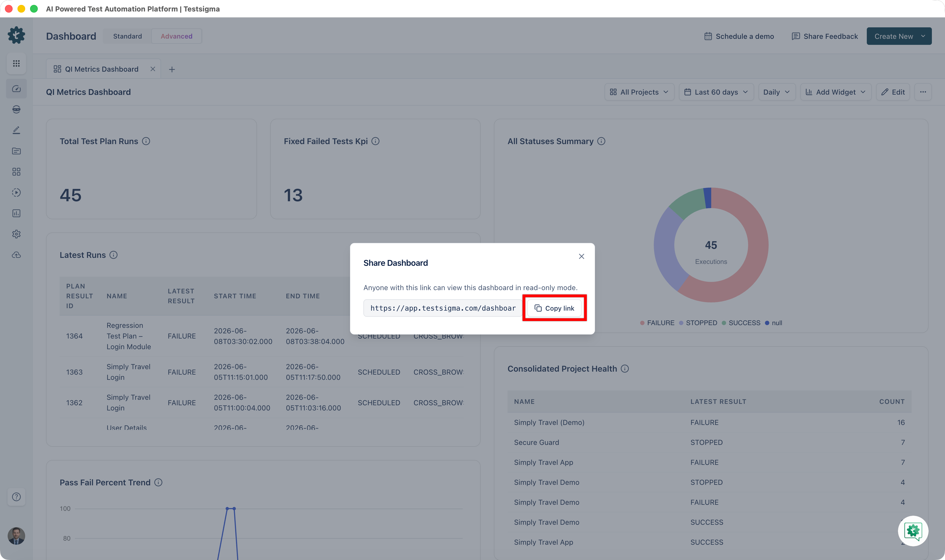Toggle null legend item in chart
This screenshot has height=560, width=945.
click(x=773, y=323)
